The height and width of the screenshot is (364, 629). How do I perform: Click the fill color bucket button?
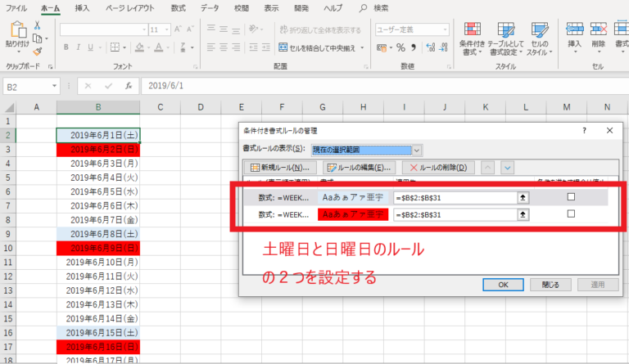click(139, 47)
